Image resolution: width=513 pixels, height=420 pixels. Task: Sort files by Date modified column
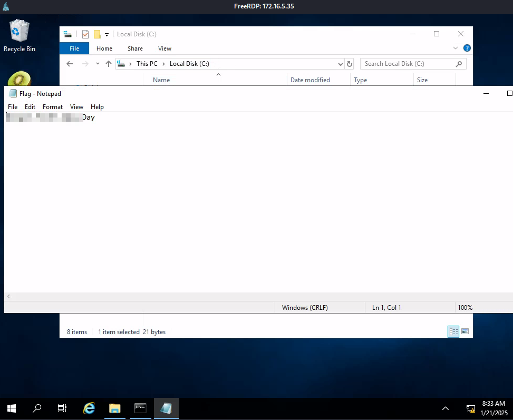tap(310, 80)
